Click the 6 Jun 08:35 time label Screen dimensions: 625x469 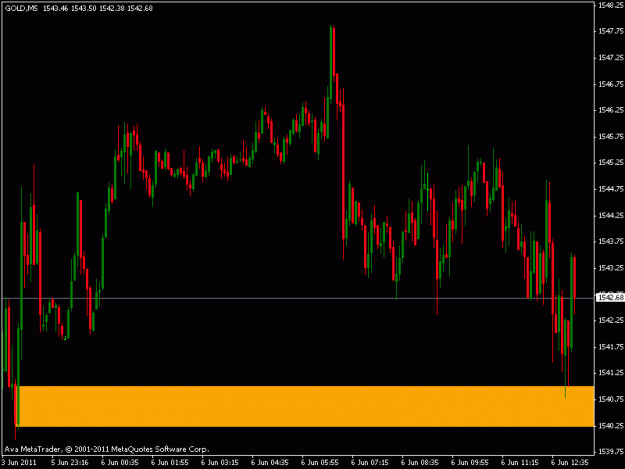tap(420, 463)
